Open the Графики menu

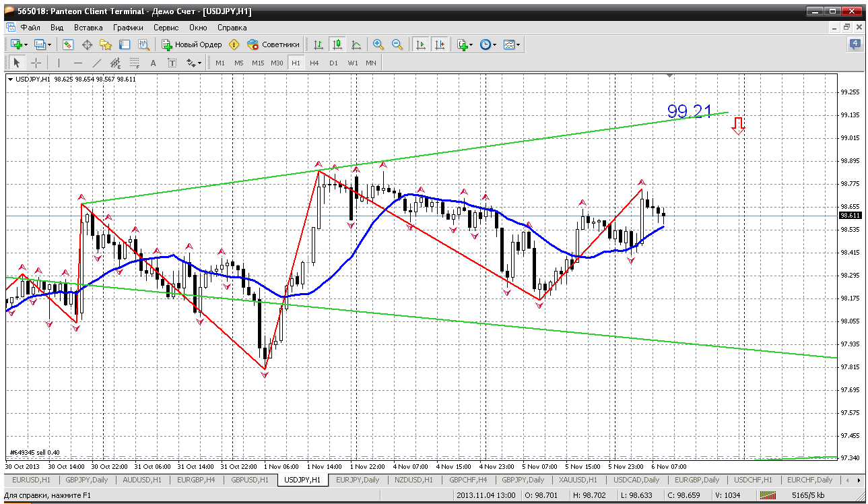click(128, 28)
